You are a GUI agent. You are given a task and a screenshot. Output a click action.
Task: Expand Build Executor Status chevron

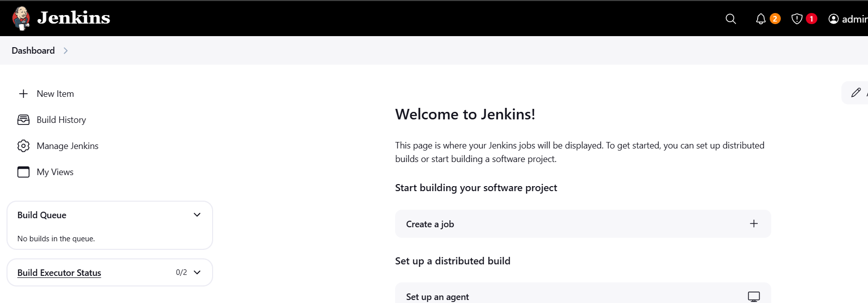[197, 272]
